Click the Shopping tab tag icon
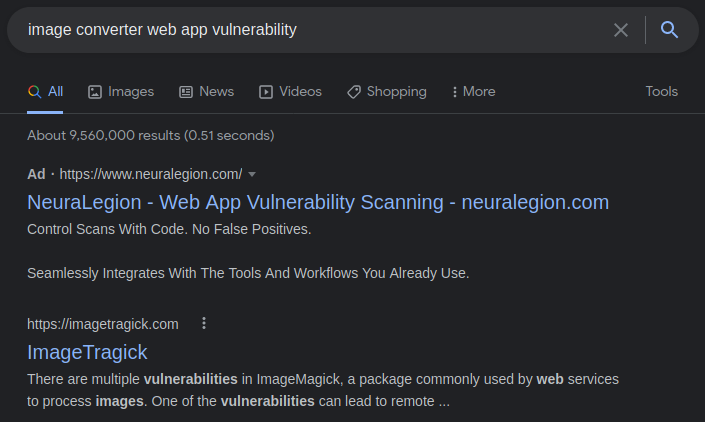 click(354, 92)
